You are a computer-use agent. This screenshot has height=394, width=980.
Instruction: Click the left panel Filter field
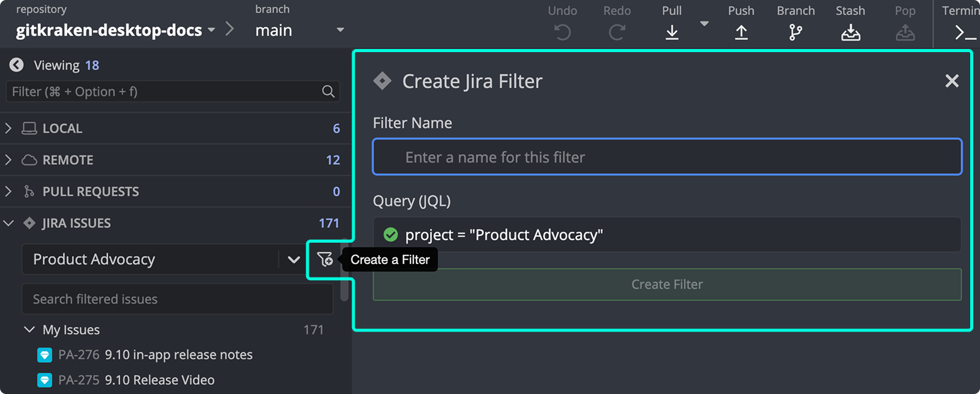(x=173, y=91)
